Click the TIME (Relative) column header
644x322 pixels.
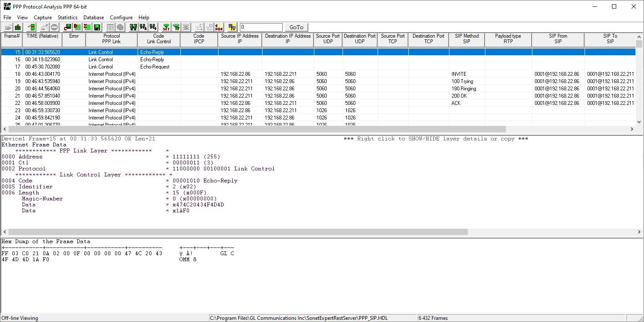point(42,39)
